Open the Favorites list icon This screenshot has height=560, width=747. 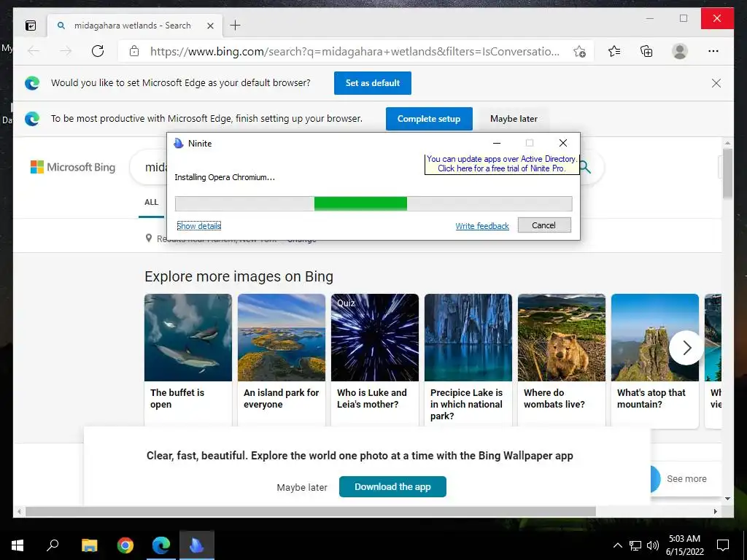tap(614, 51)
